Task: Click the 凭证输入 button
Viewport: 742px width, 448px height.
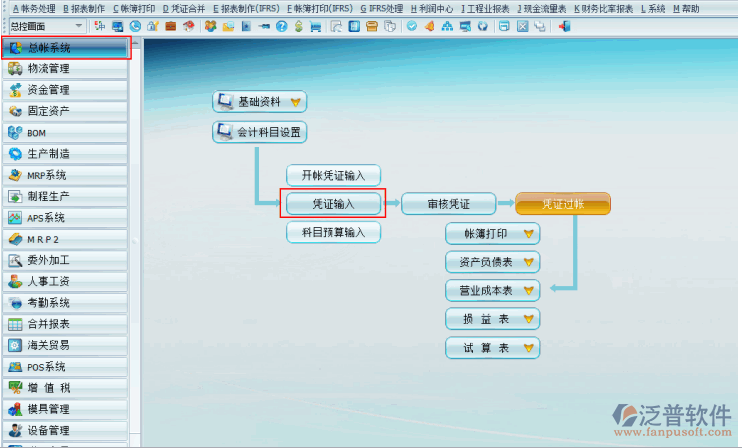Action: coord(333,204)
